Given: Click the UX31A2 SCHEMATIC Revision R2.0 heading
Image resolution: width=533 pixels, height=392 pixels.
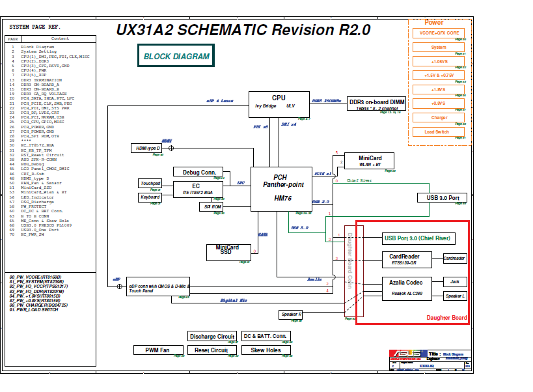Looking at the screenshot, I should 243,29.
